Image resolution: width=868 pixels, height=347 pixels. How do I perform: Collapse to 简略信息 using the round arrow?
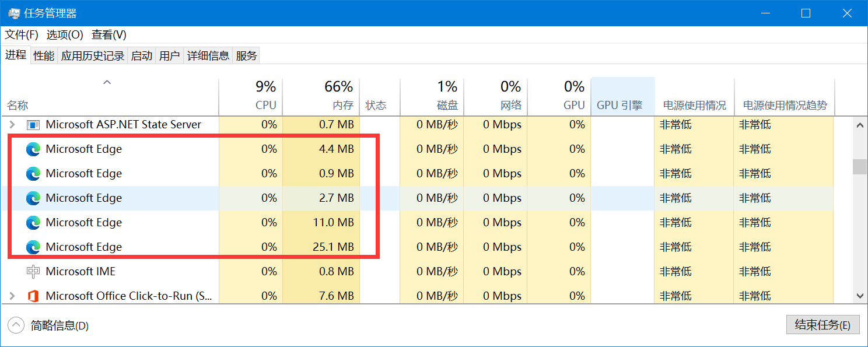click(16, 325)
